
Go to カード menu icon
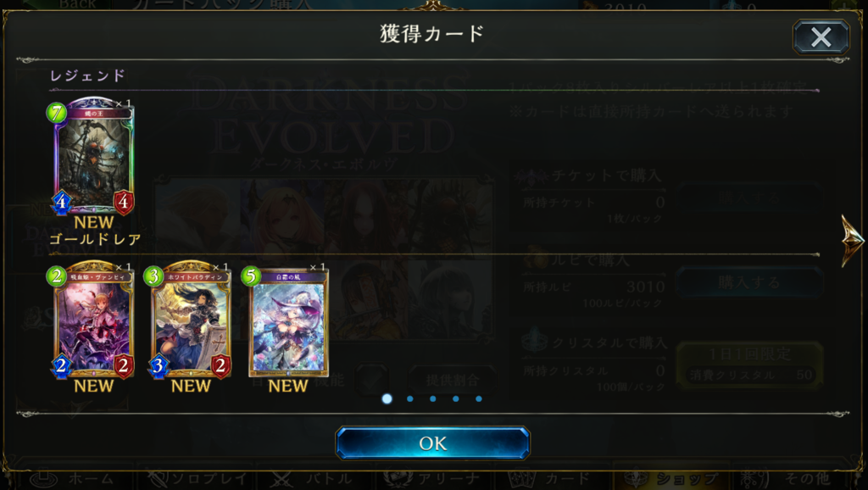(551, 478)
